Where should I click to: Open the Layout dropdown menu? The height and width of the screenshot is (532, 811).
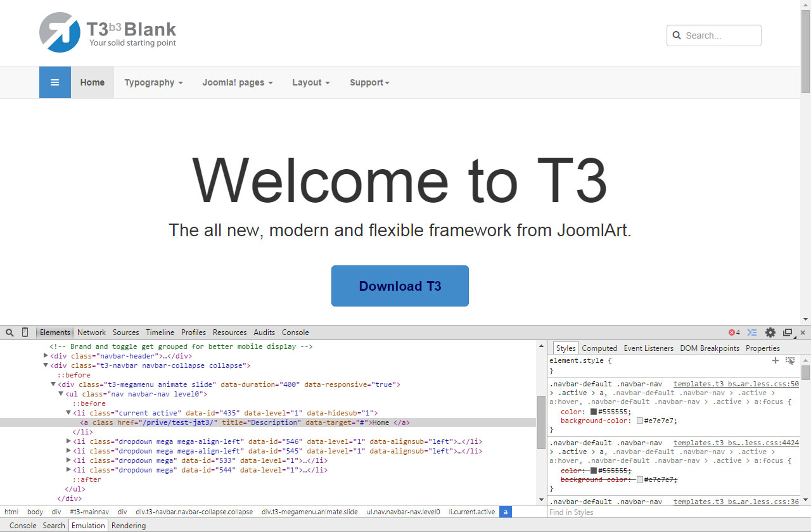[311, 82]
